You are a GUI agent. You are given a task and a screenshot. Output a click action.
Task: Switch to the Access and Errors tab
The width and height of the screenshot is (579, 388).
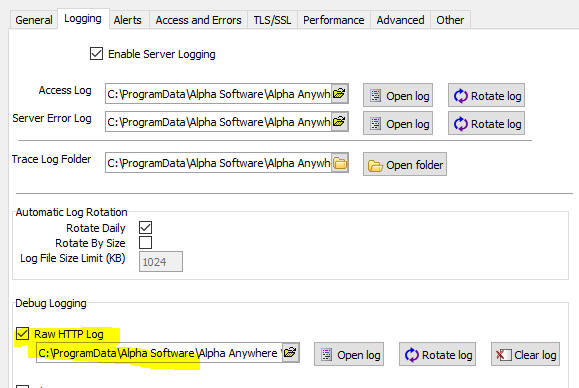tap(198, 20)
